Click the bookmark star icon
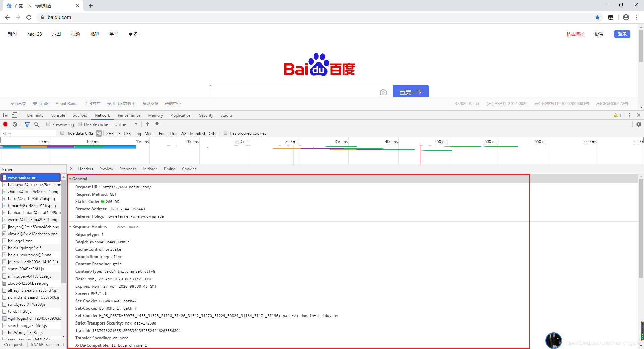 tap(597, 17)
